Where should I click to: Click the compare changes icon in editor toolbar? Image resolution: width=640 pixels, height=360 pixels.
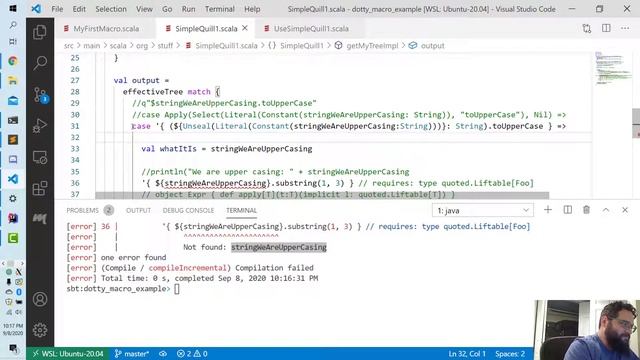pyautogui.click(x=587, y=29)
